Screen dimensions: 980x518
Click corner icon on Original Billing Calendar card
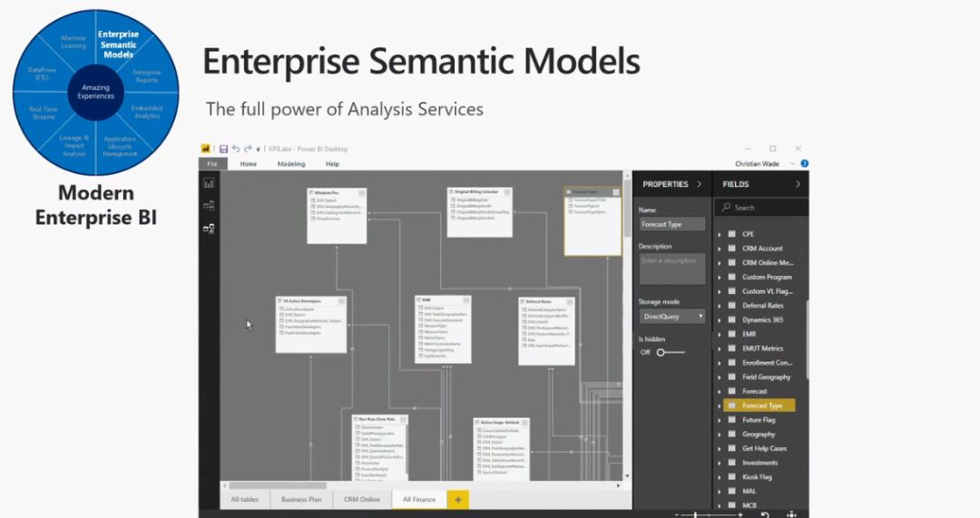(507, 192)
